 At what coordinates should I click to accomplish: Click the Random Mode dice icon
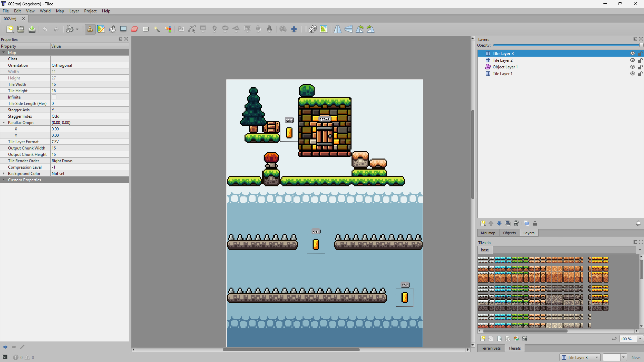tap(313, 29)
